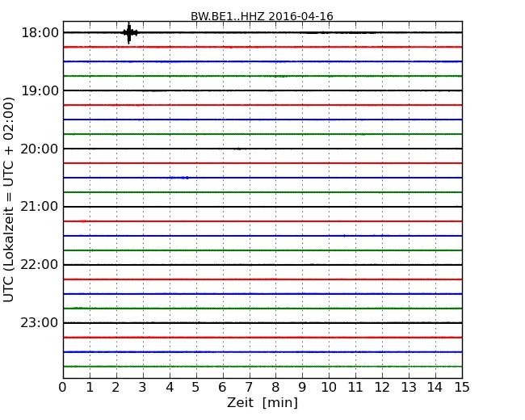Click the 19:00 time label
This screenshot has width=525, height=420.
click(40, 90)
